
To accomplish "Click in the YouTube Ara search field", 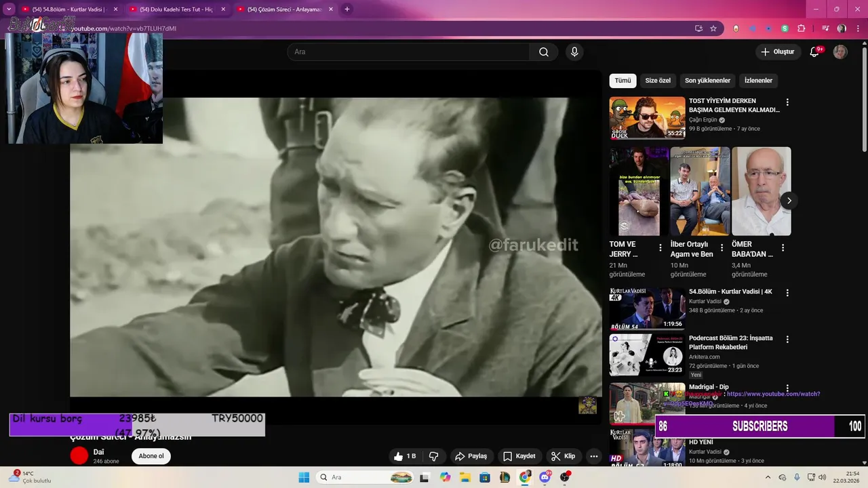I will pos(408,52).
